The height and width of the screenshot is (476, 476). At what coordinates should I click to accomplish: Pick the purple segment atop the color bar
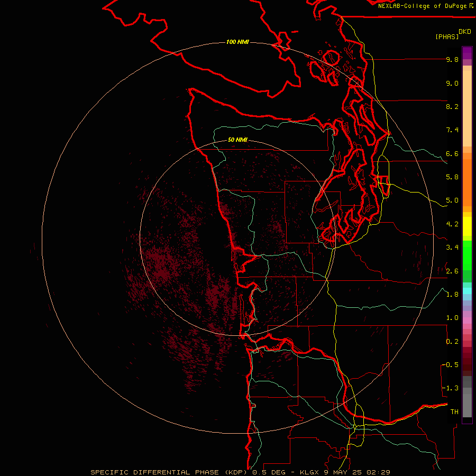click(467, 53)
